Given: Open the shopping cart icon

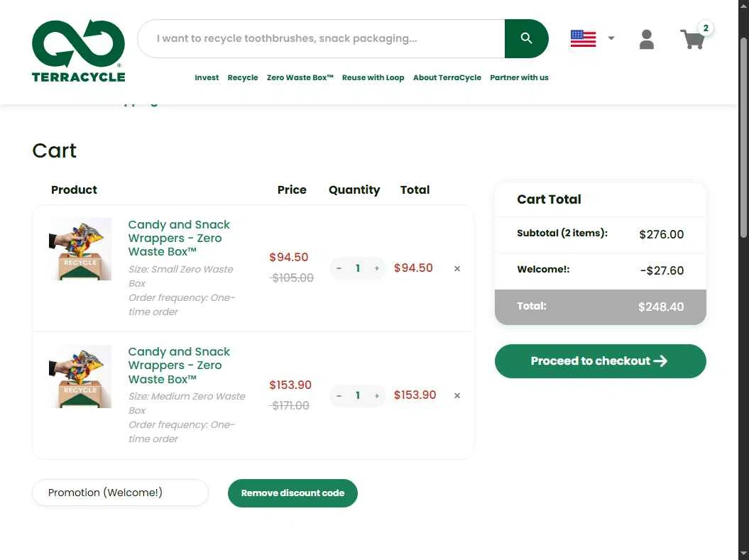Looking at the screenshot, I should pyautogui.click(x=692, y=40).
